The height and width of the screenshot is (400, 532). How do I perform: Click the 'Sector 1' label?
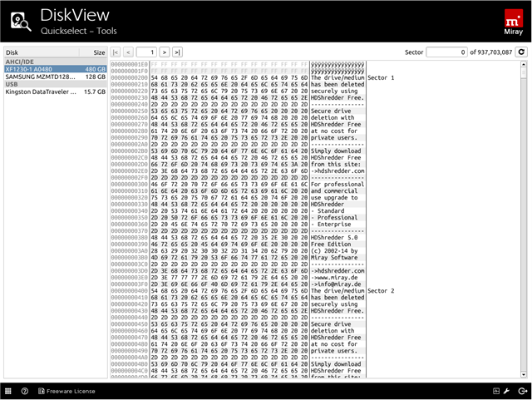(x=381, y=78)
